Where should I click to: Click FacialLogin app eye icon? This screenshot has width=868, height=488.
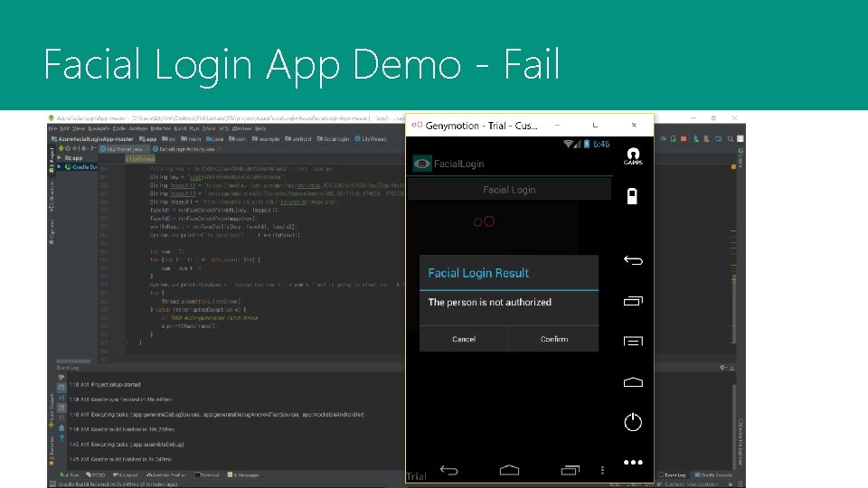pyautogui.click(x=422, y=164)
